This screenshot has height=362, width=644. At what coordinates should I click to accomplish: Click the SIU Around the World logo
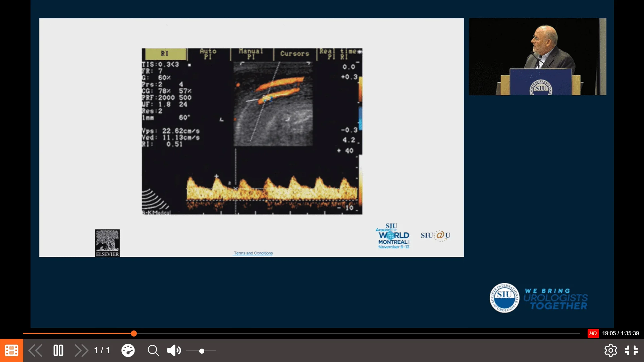pyautogui.click(x=393, y=236)
